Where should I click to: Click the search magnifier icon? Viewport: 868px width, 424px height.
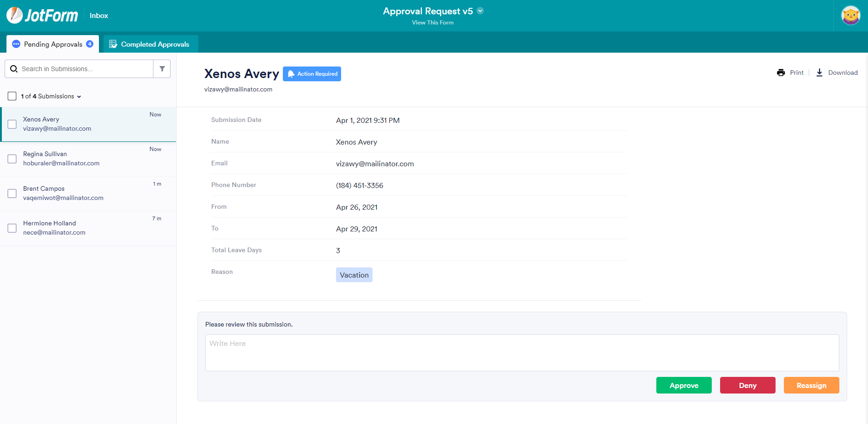click(x=14, y=69)
